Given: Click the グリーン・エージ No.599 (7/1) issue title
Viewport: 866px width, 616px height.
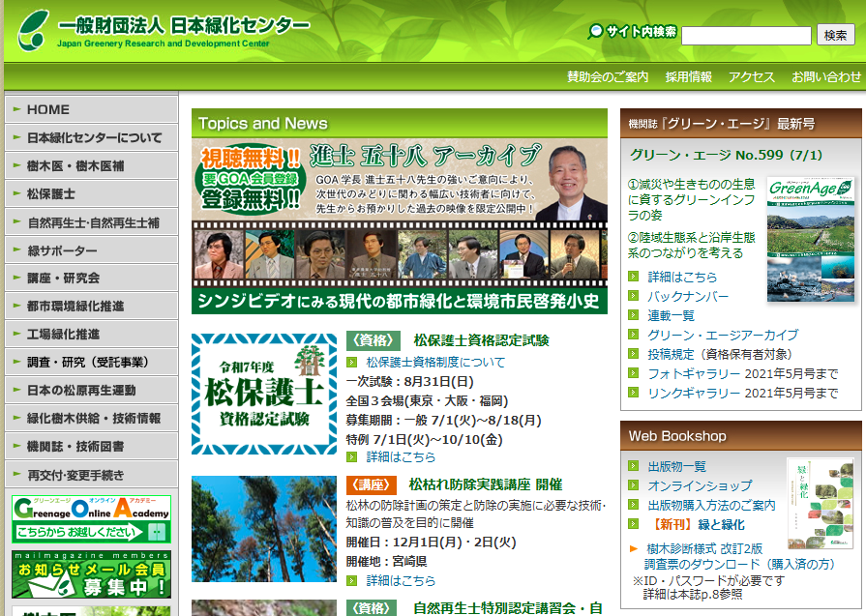Looking at the screenshot, I should point(726,155).
